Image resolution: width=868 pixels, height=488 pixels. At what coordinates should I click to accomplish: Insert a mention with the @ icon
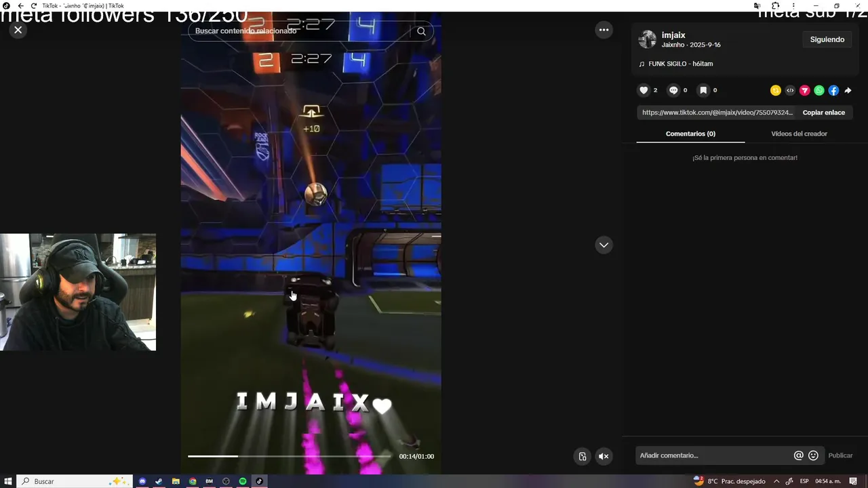tap(799, 455)
